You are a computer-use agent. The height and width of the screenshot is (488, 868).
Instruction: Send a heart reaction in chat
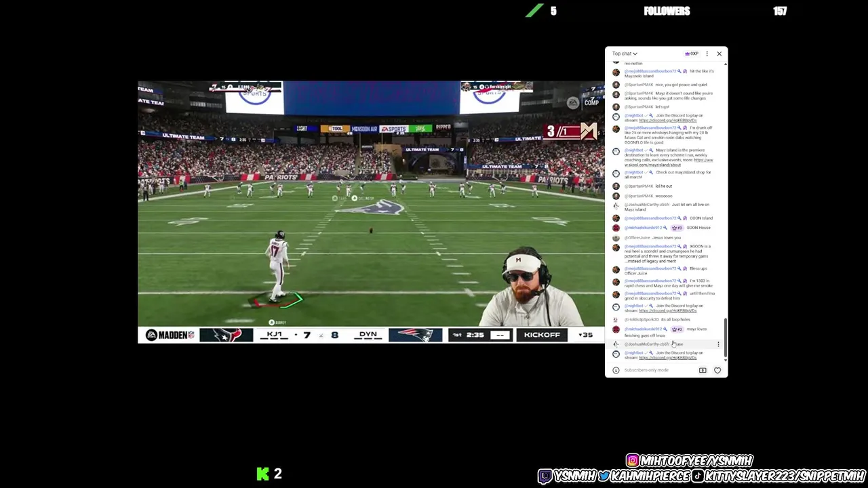(717, 370)
